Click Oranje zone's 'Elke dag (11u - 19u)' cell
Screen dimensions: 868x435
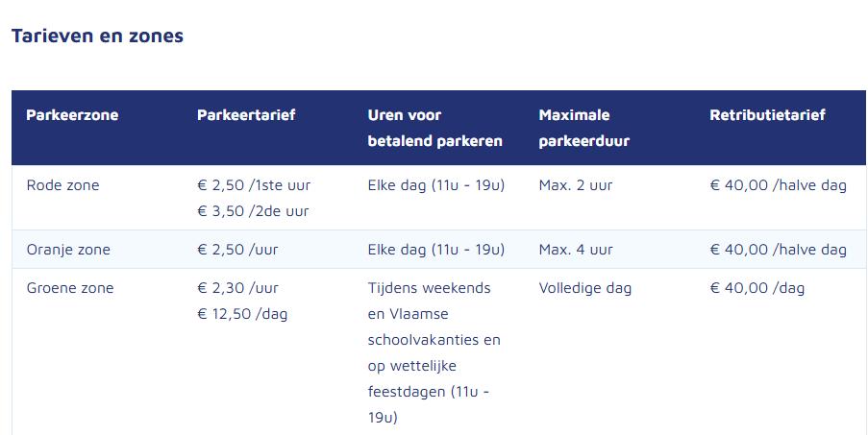pos(435,250)
